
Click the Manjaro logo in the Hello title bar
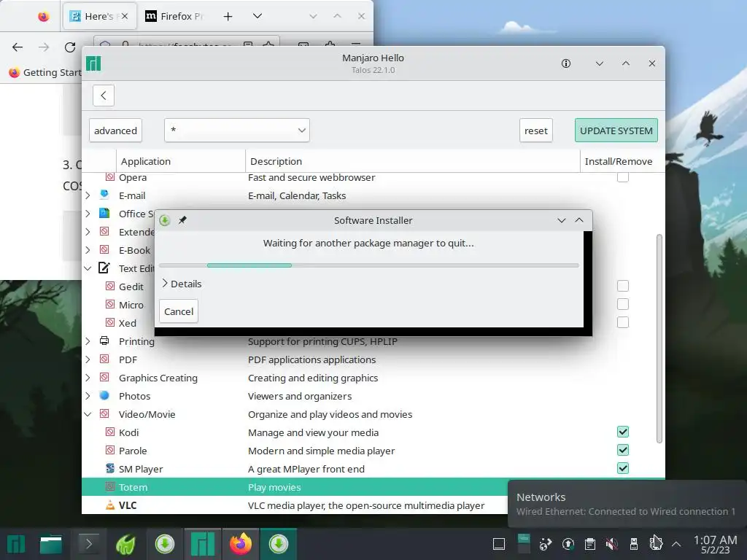(93, 63)
